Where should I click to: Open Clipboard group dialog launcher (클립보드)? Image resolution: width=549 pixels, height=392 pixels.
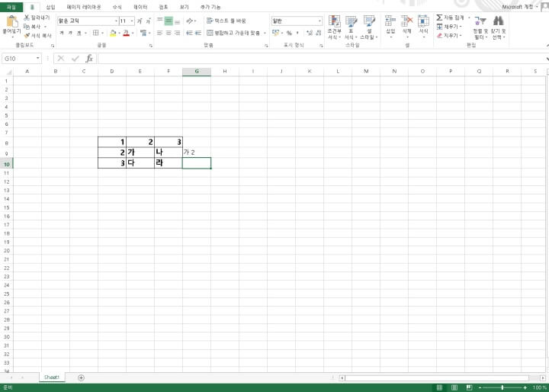tap(53, 46)
